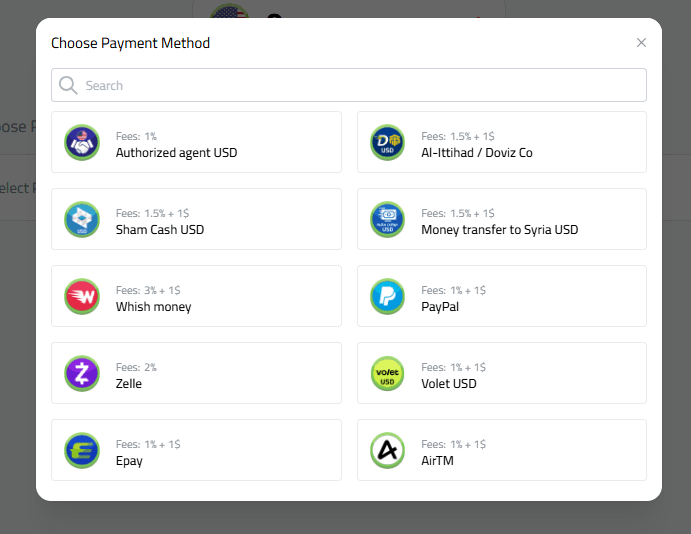This screenshot has height=534, width=691.
Task: Click the fees text above Al-Ittihad / Doviz Co
Action: [458, 136]
